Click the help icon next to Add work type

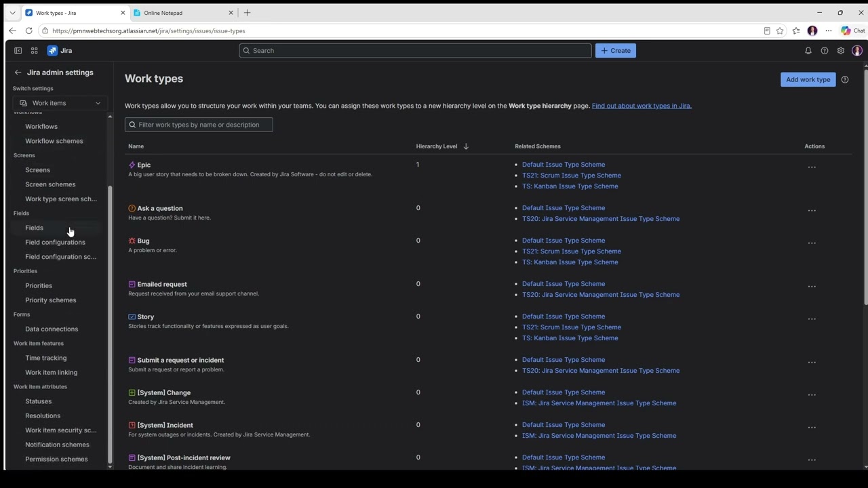pyautogui.click(x=845, y=79)
